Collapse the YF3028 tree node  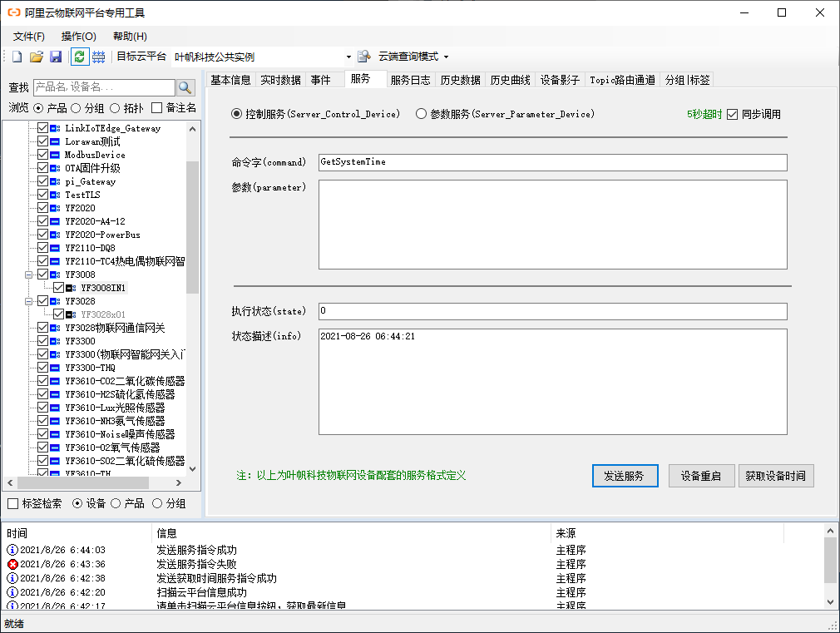[x=29, y=301]
